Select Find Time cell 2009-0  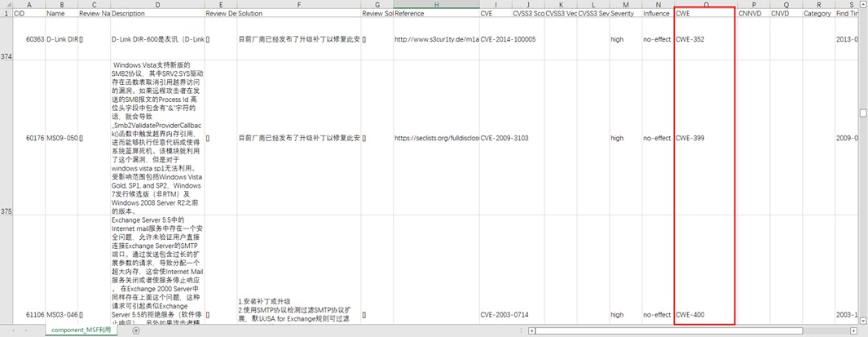tap(847, 137)
